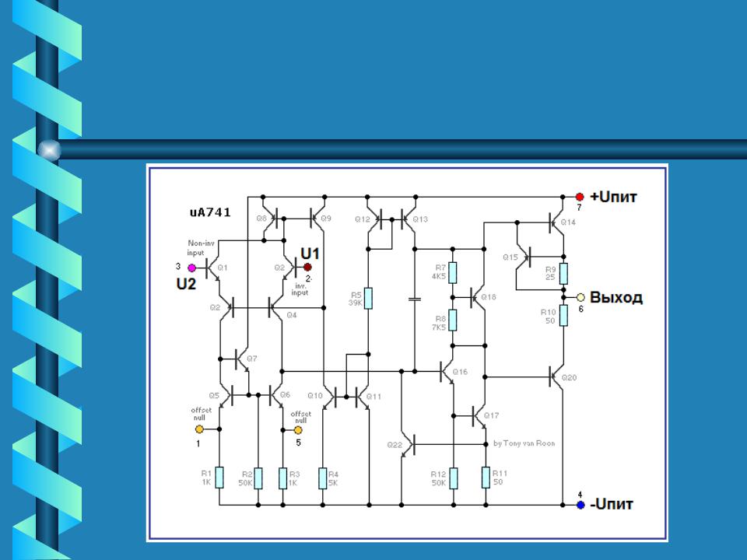Click the Q8 transistor label

tap(261, 219)
